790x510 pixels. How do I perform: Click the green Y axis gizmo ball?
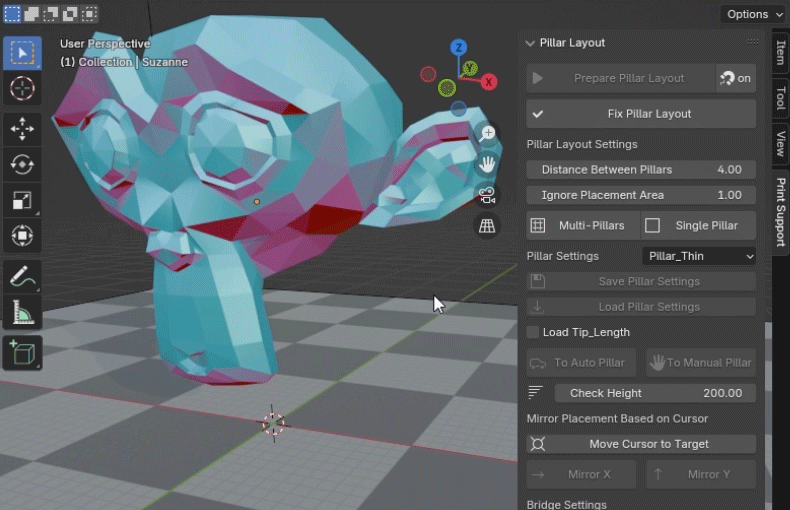tap(470, 68)
